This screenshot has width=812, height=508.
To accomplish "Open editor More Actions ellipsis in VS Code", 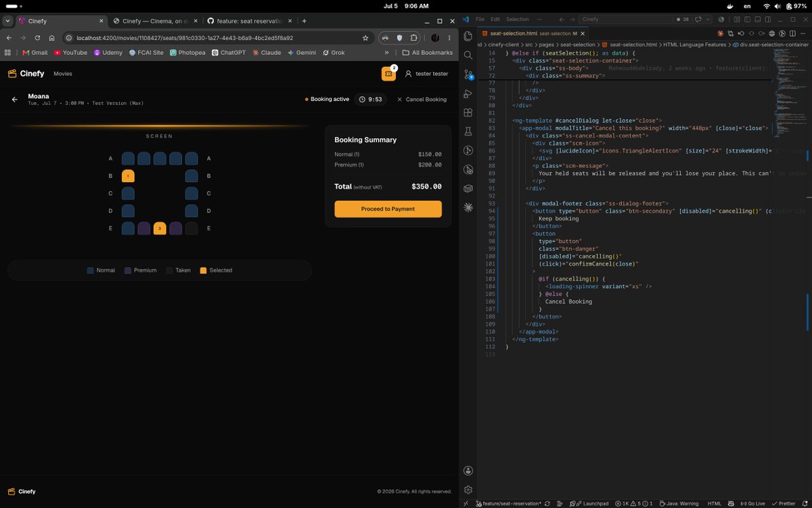I will [x=804, y=33].
